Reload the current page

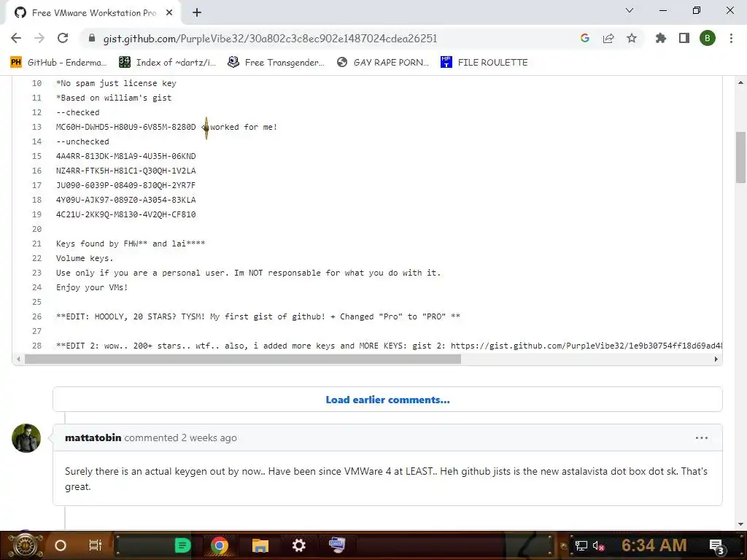point(63,38)
